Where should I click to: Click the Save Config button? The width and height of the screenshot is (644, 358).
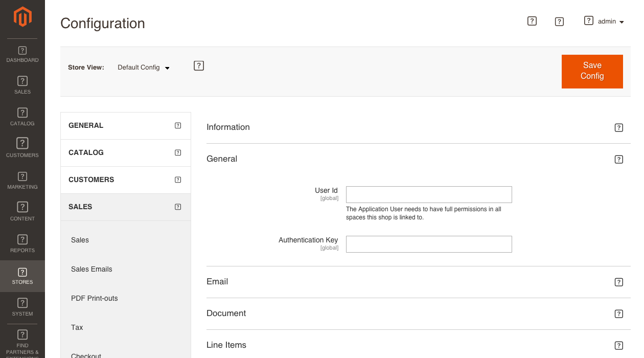point(592,71)
